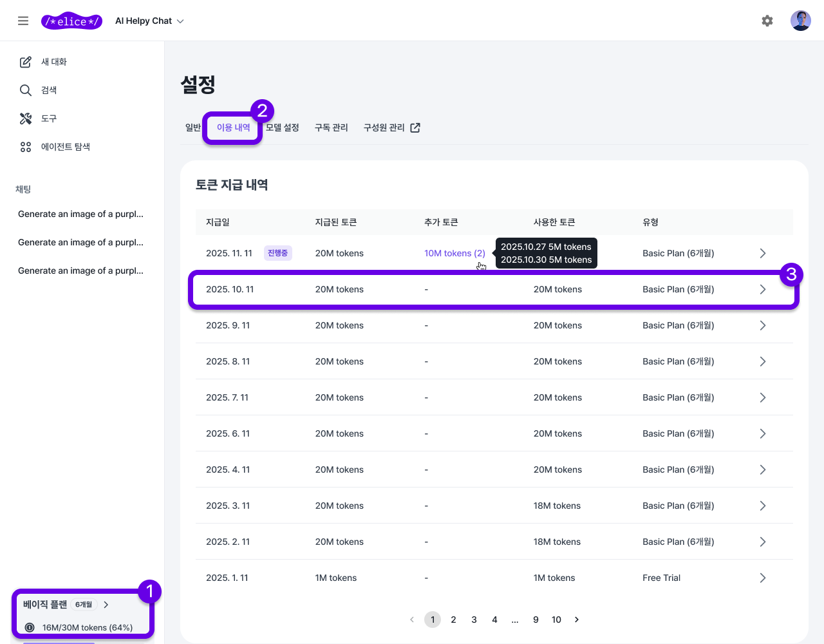The height and width of the screenshot is (644, 824).
Task: Click the elice logo
Action: [71, 21]
